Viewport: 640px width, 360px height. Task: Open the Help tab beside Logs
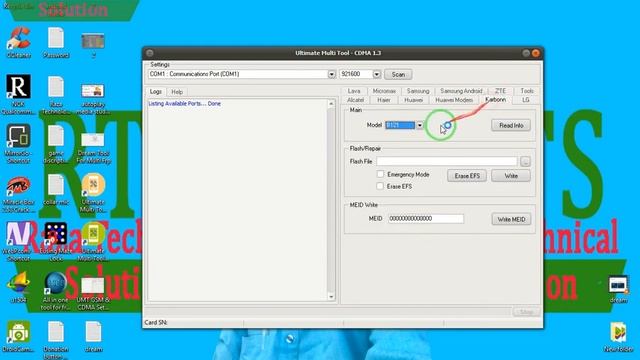point(177,92)
